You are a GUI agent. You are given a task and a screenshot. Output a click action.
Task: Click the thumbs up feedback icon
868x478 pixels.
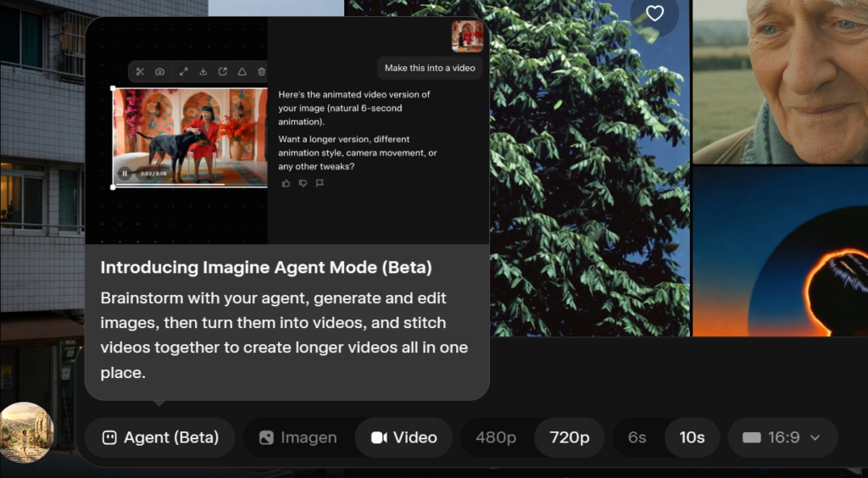click(x=287, y=183)
